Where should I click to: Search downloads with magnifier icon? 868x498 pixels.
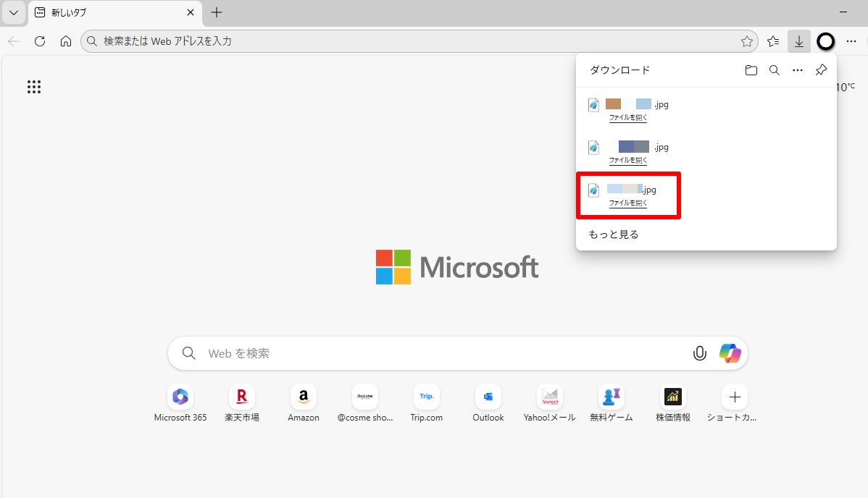tap(775, 70)
